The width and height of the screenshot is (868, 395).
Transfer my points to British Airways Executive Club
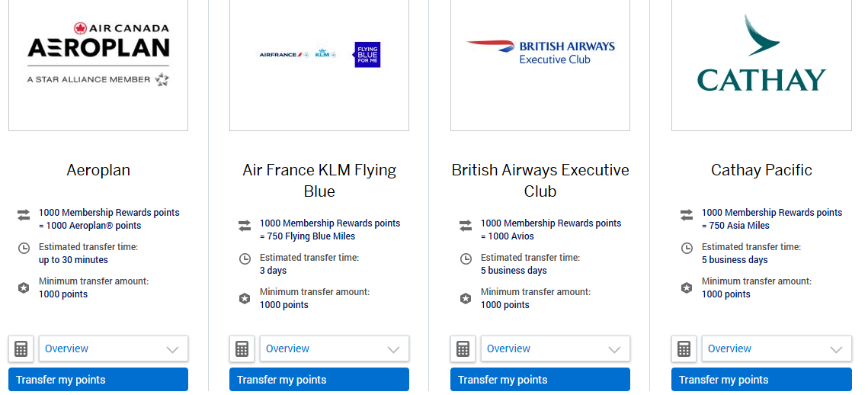(540, 380)
